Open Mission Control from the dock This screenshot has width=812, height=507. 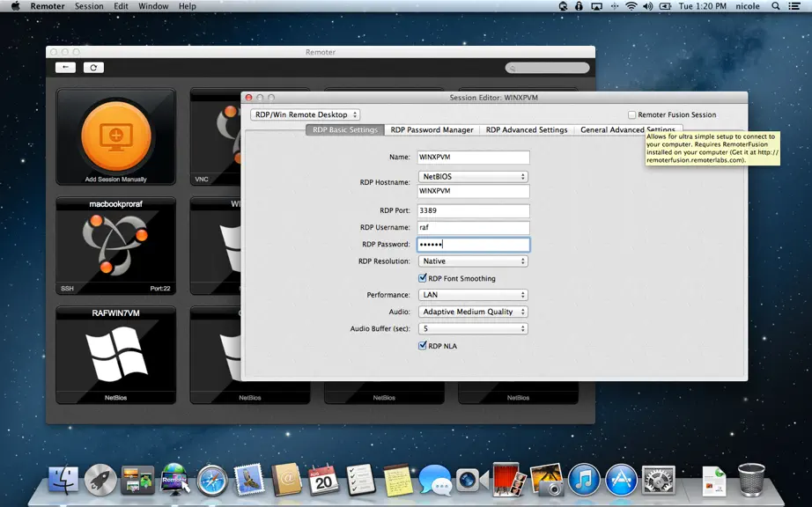click(137, 480)
